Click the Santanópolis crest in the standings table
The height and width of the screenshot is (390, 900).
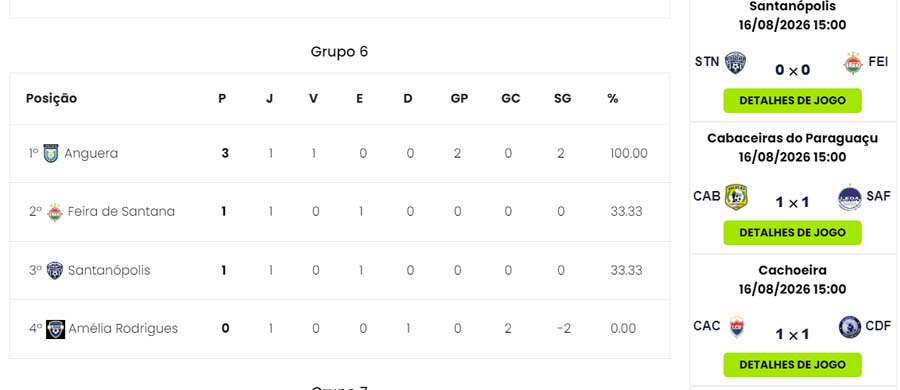[x=55, y=270]
